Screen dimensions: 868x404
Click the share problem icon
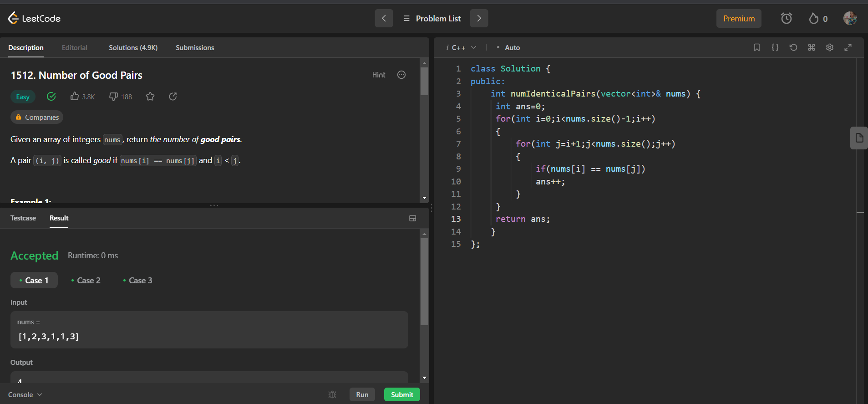click(x=173, y=97)
